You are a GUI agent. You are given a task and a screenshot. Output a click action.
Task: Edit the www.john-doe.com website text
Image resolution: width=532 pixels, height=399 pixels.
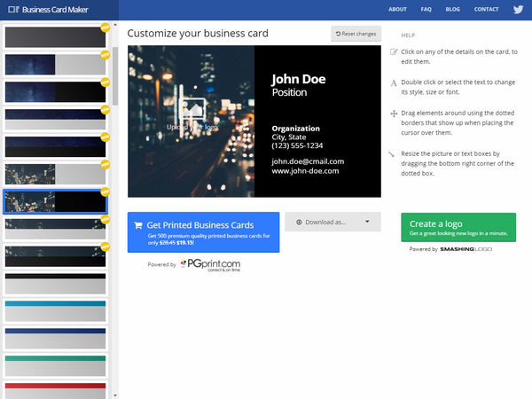(305, 171)
